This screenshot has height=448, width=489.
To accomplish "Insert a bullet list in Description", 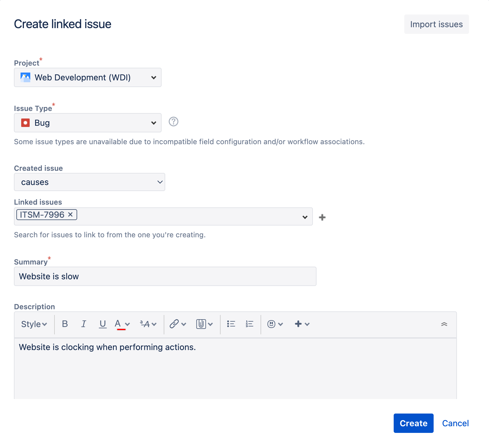I will tap(231, 324).
